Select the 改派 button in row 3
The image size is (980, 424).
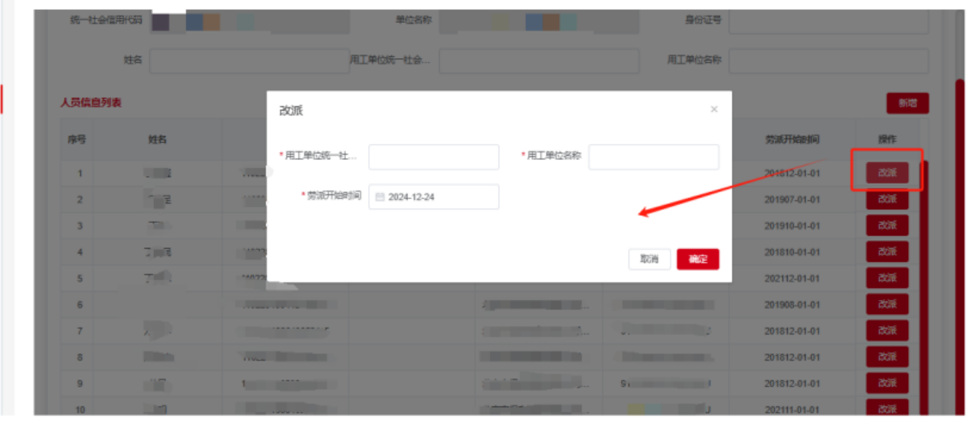click(887, 226)
